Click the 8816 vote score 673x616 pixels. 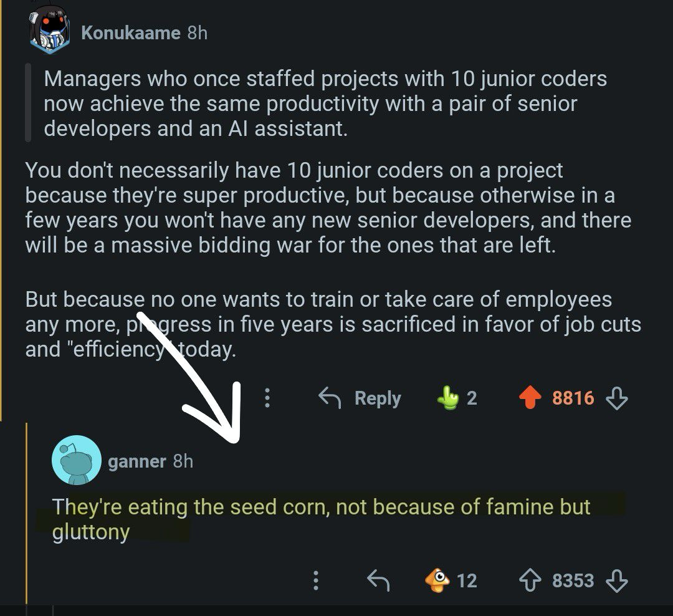coord(573,398)
